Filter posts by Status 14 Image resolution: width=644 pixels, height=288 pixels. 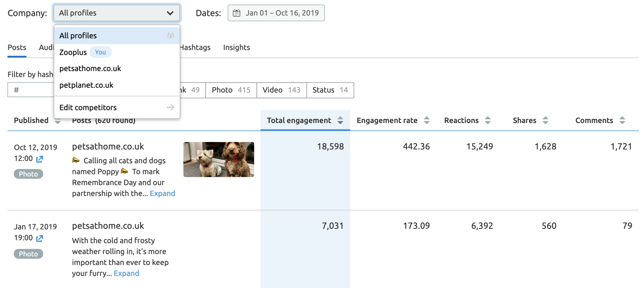[x=330, y=90]
